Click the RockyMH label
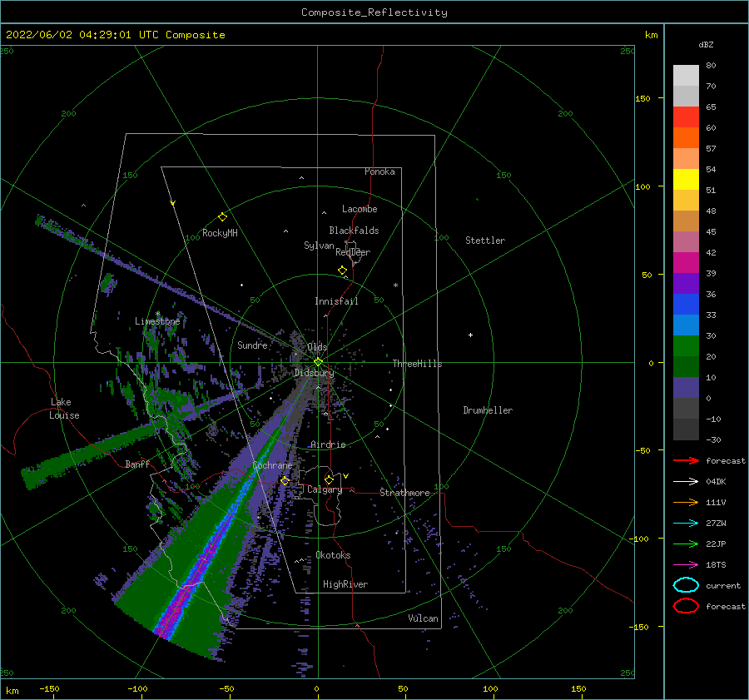The image size is (749, 700). 220,233
